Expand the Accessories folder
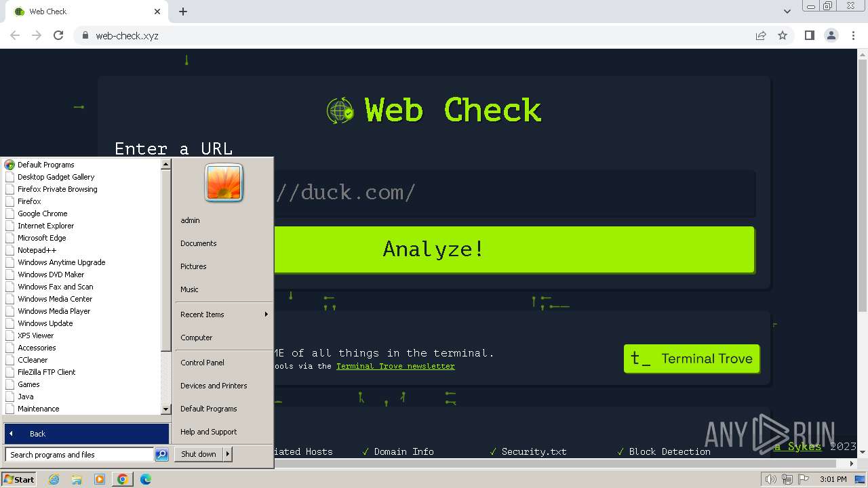 pyautogui.click(x=37, y=348)
